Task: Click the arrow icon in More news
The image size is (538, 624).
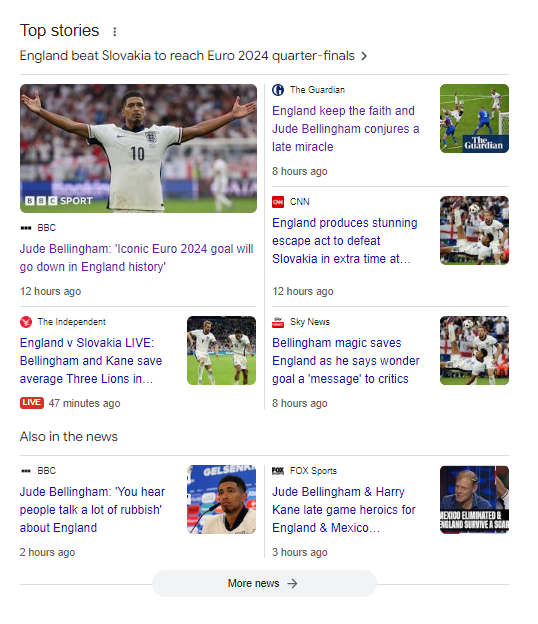Action: [292, 583]
